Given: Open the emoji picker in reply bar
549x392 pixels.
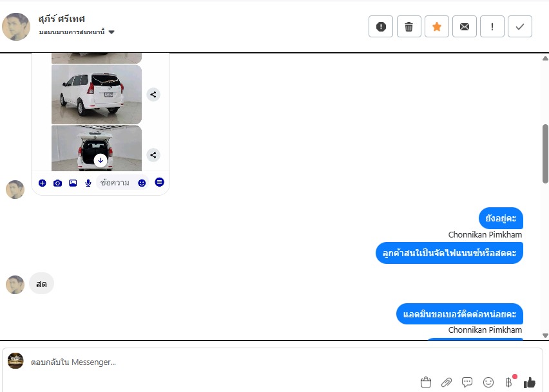Looking at the screenshot, I should coord(488,382).
